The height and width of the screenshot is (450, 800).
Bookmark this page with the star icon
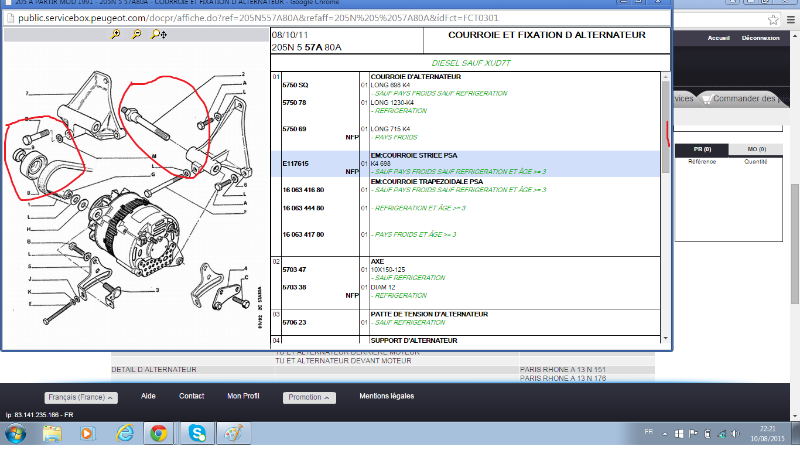pos(773,19)
